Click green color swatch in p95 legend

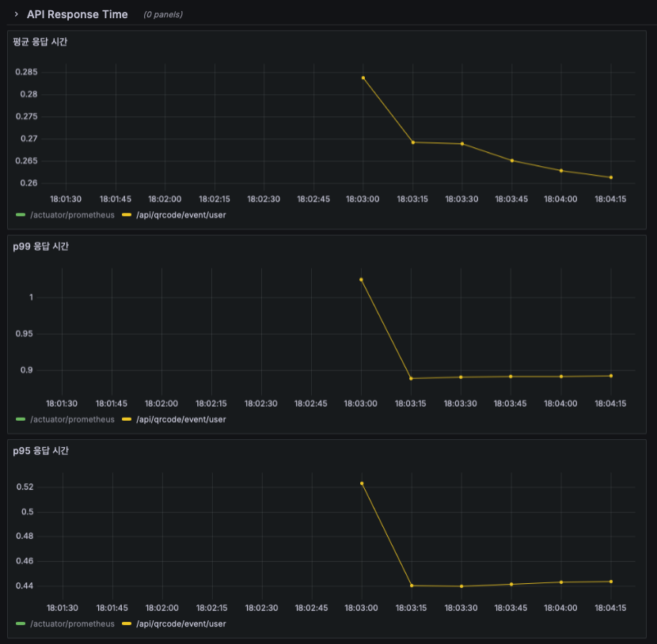[21, 623]
